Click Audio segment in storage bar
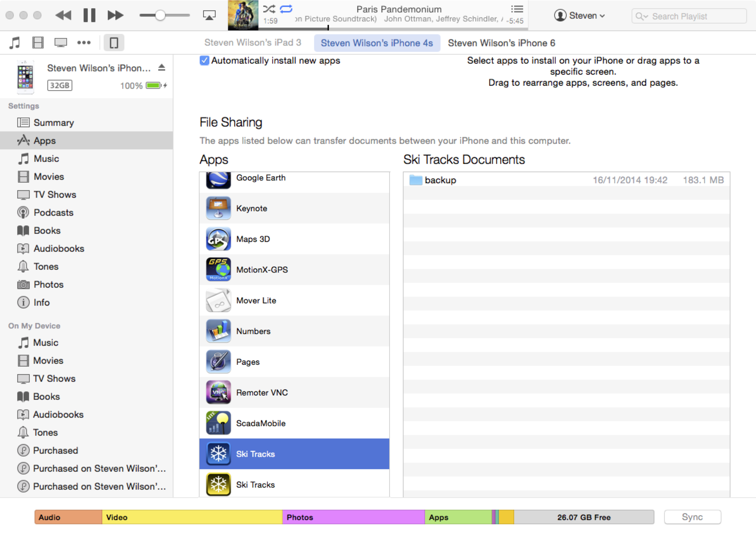This screenshot has height=536, width=756. pyautogui.click(x=68, y=517)
